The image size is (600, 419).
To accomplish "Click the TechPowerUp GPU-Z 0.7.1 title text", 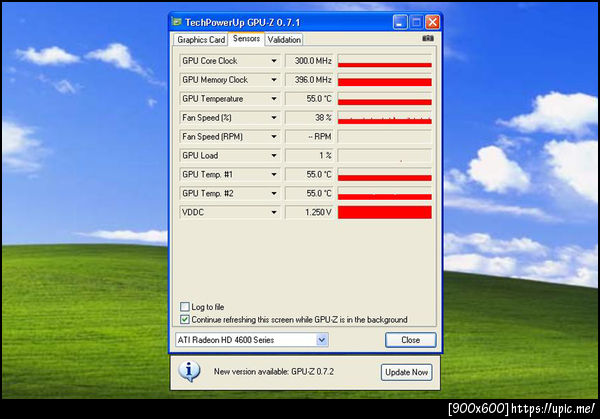I will click(x=243, y=23).
